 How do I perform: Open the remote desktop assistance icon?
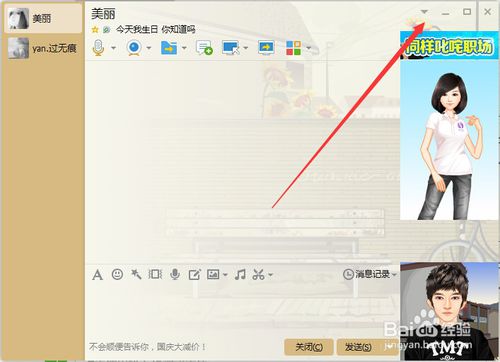coord(231,48)
